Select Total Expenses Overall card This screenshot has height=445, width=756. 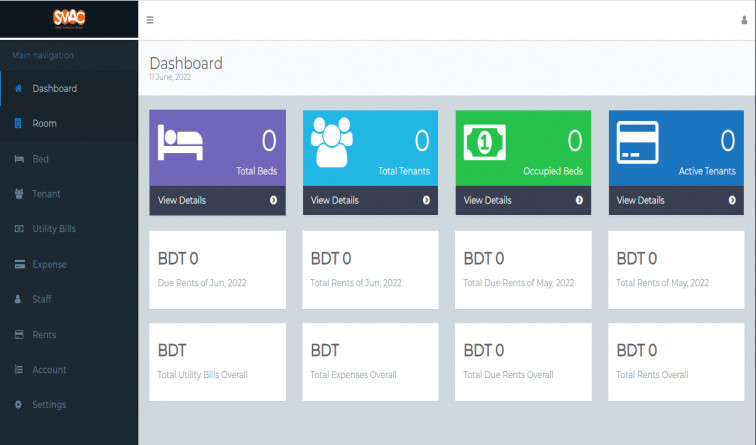click(x=370, y=362)
